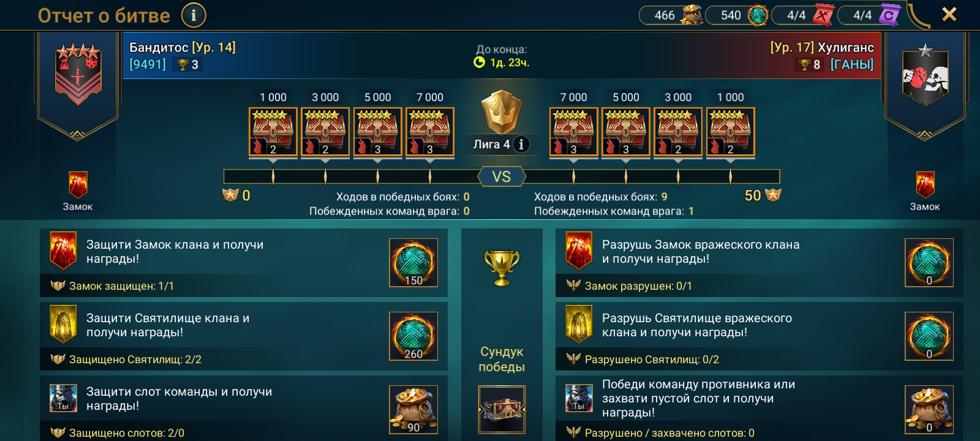Tap the red 4/4 keys counter
Image resolution: width=980 pixels, height=441 pixels.
click(x=804, y=15)
